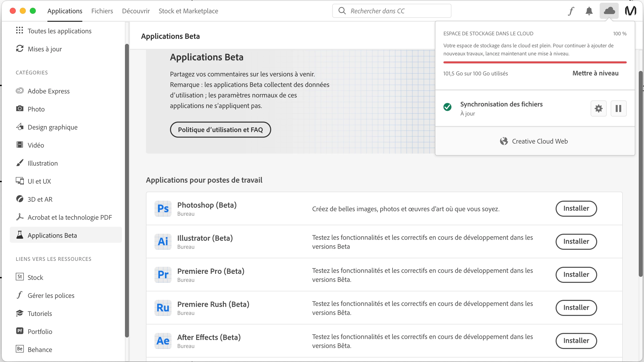This screenshot has width=644, height=362.
Task: Install Premiere Pro (Beta)
Action: (576, 275)
